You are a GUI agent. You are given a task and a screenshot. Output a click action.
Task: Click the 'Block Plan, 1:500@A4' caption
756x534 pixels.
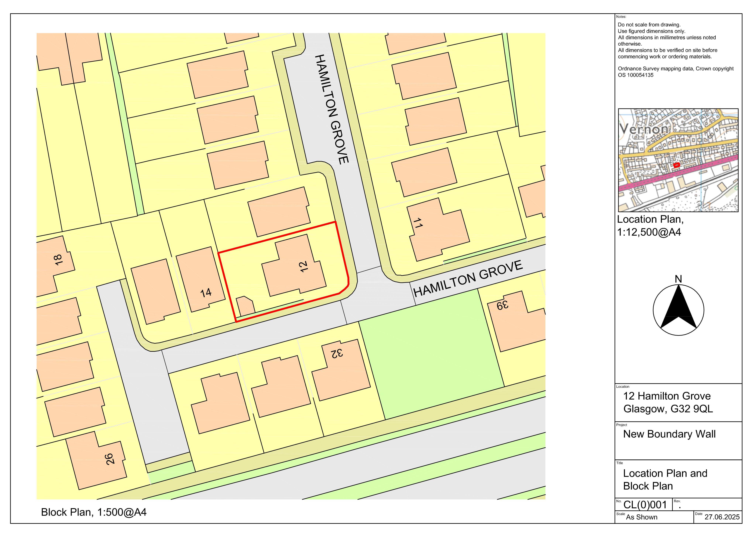(x=94, y=512)
